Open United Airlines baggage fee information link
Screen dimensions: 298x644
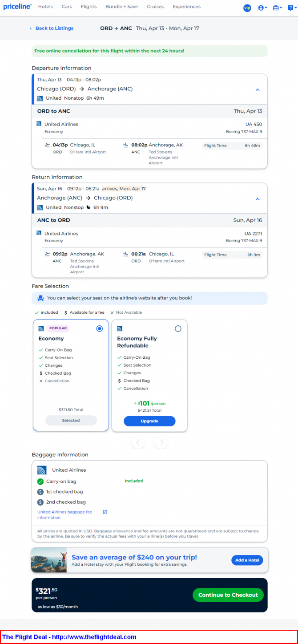click(x=65, y=514)
